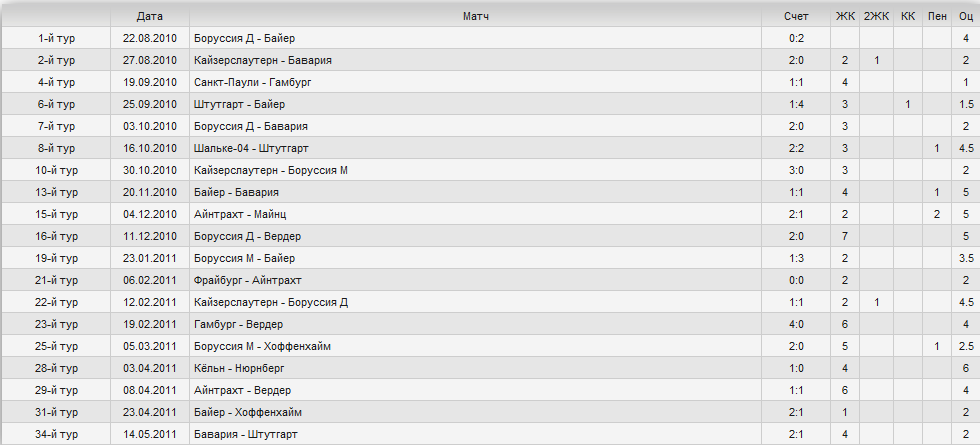Screen dimensions: 980x445
Task: Click the Оц column header
Action: pyautogui.click(x=966, y=17)
